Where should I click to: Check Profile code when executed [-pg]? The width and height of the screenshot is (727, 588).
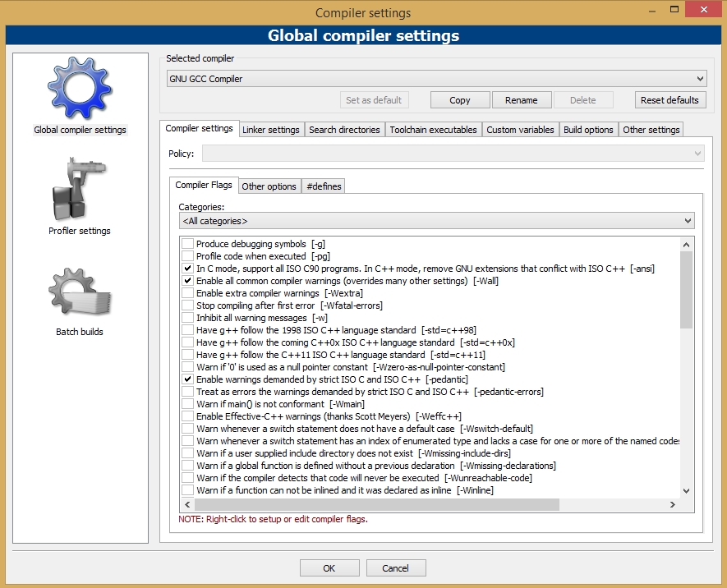187,256
